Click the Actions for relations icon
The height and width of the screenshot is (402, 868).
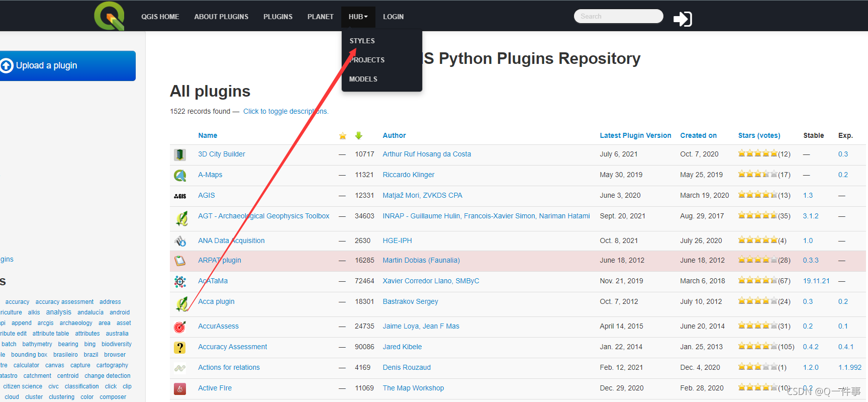tap(180, 368)
